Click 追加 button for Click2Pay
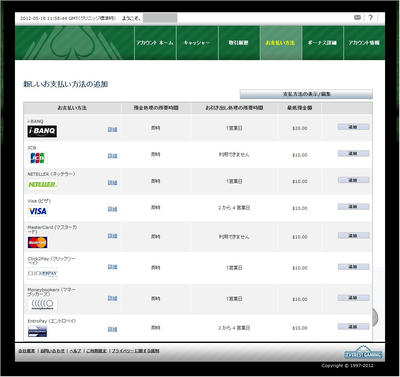Viewport: 400px width, 377px height. (x=353, y=267)
